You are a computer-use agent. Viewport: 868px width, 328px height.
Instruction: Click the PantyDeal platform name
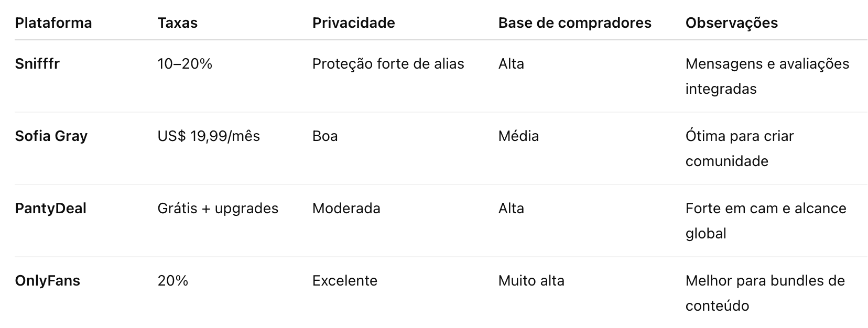click(51, 209)
